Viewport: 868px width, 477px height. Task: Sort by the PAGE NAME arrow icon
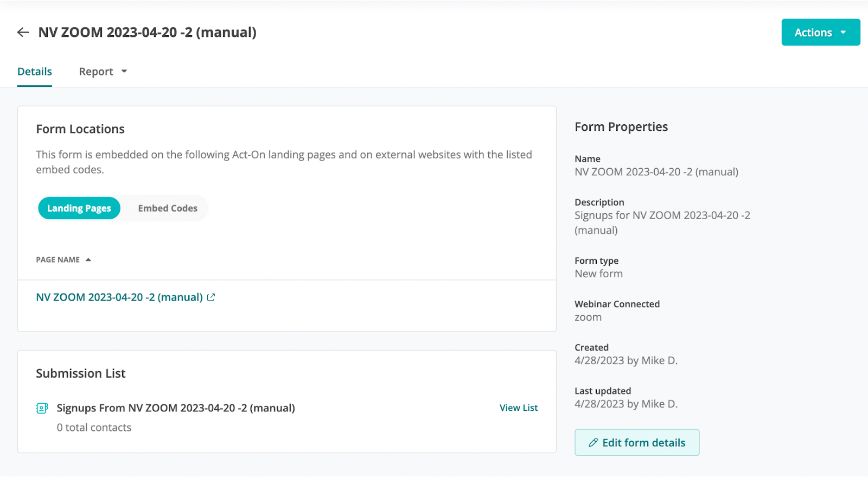click(88, 260)
